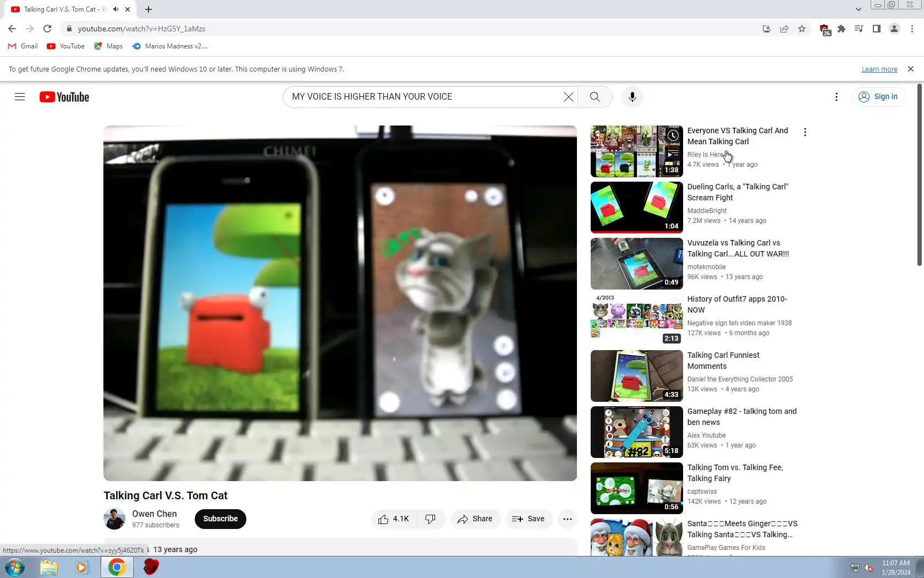The height and width of the screenshot is (578, 924).
Task: Open Chrome three-dot menu
Action: click(912, 29)
